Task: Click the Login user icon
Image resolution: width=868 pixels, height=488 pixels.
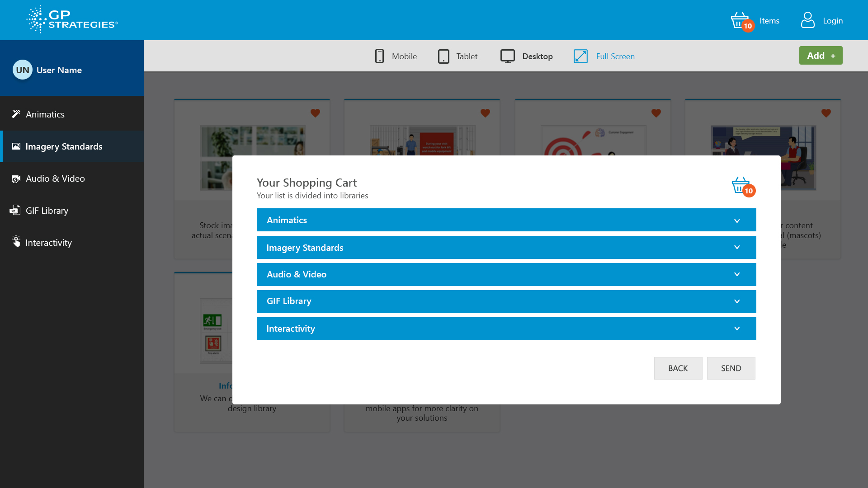Action: [x=807, y=20]
